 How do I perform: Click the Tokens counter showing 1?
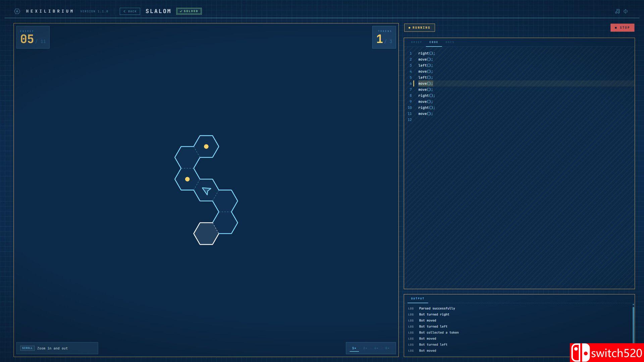point(384,37)
